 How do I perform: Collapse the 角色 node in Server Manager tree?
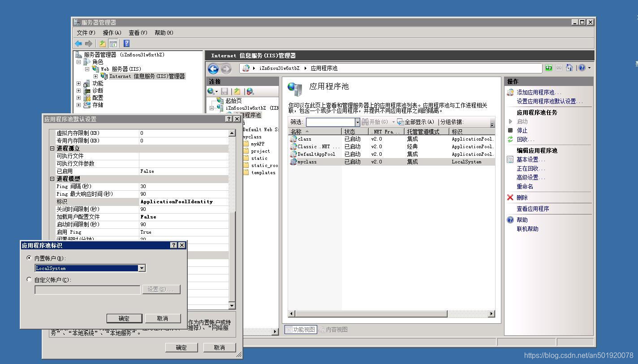(79, 62)
